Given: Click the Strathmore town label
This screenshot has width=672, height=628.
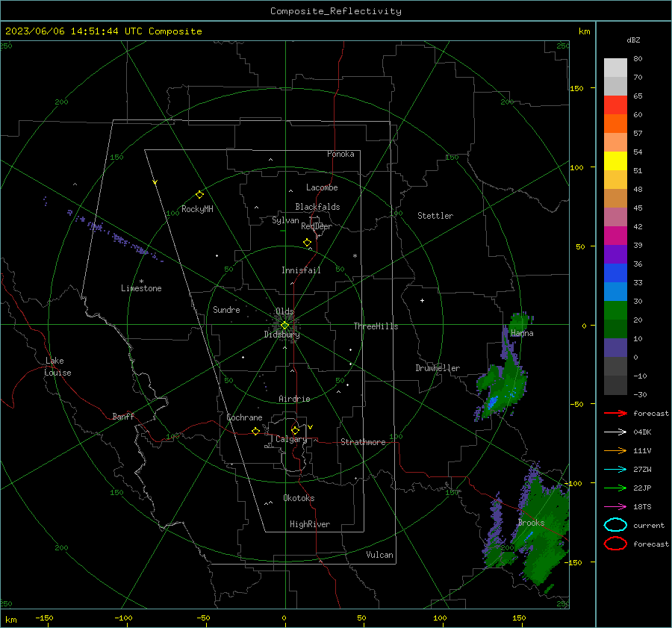Looking at the screenshot, I should click(363, 442).
